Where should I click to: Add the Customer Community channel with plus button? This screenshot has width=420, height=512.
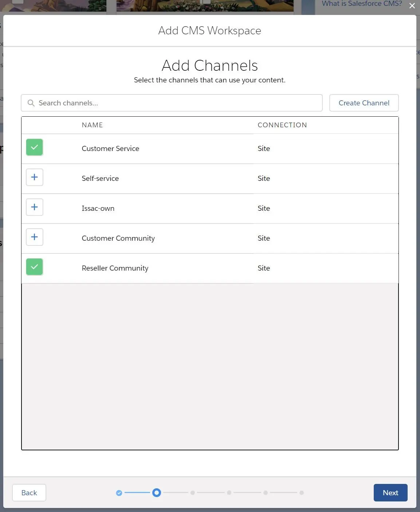click(35, 237)
